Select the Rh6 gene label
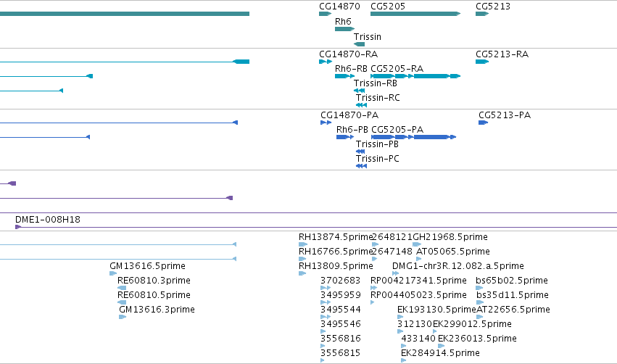The image size is (617, 364). 343,22
